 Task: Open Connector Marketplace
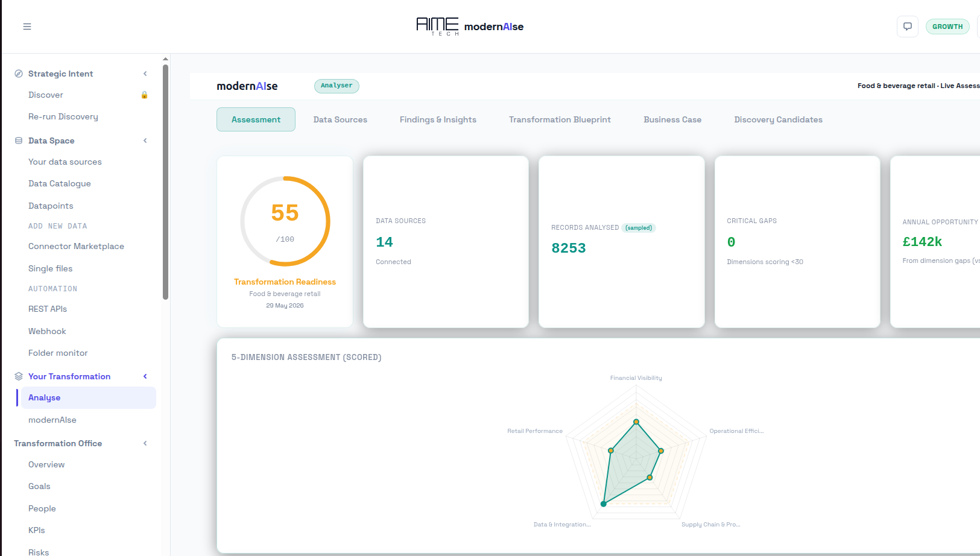pyautogui.click(x=76, y=246)
